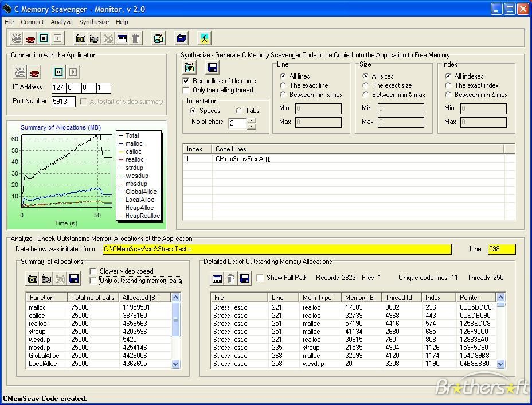Screen dimensions: 532x405
Task: Click the table list icon in top toolbar
Action: tap(122, 38)
